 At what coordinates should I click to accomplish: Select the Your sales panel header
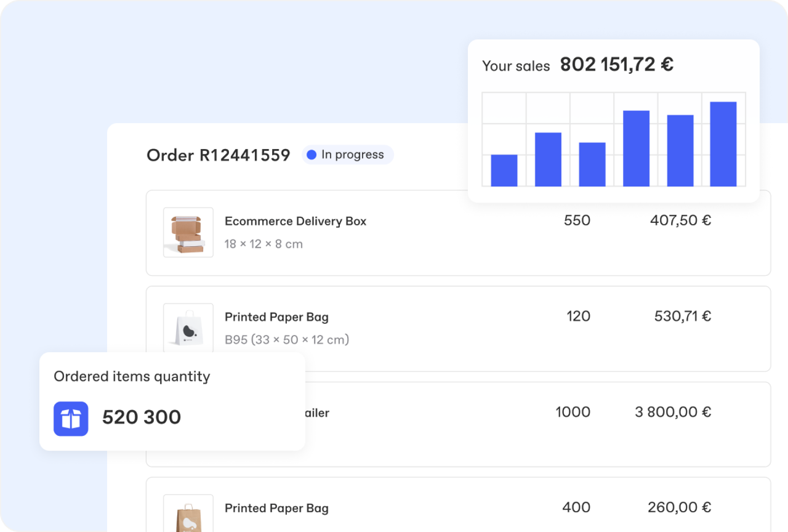517,65
